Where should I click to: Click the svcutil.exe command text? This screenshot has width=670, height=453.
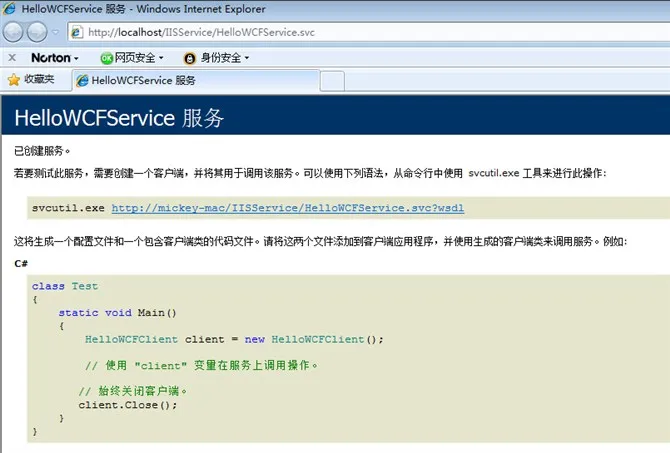(68, 208)
